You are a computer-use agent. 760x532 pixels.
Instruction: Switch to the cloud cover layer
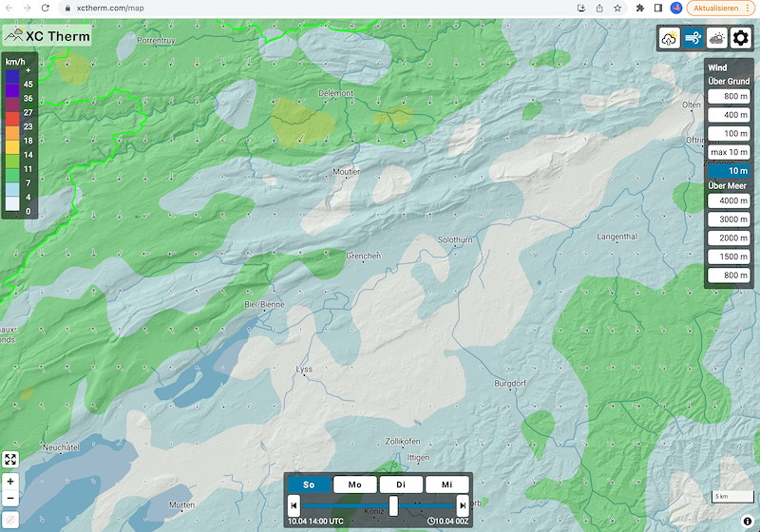tap(717, 39)
